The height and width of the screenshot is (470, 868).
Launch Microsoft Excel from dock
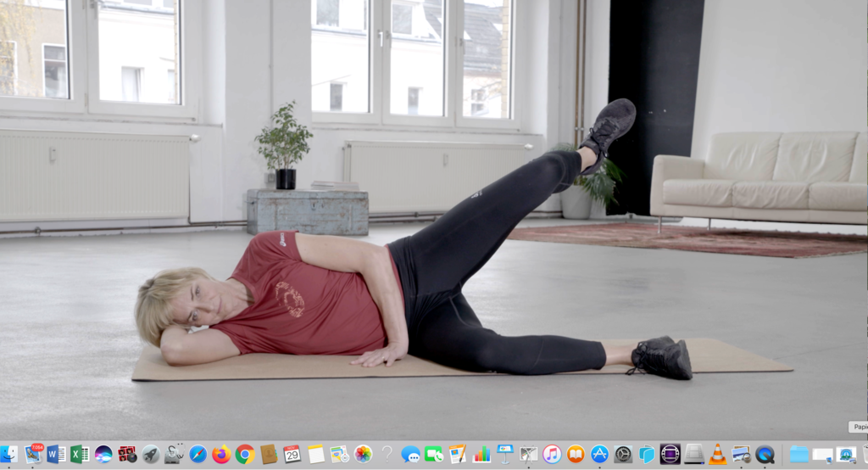point(80,454)
